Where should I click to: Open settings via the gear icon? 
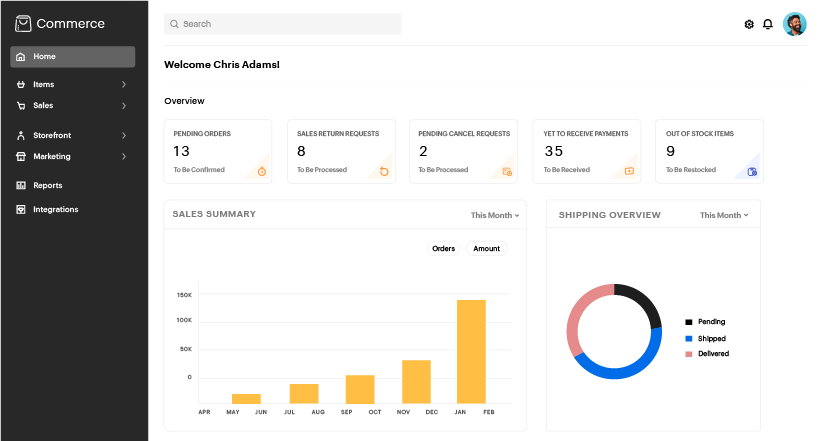click(x=749, y=24)
